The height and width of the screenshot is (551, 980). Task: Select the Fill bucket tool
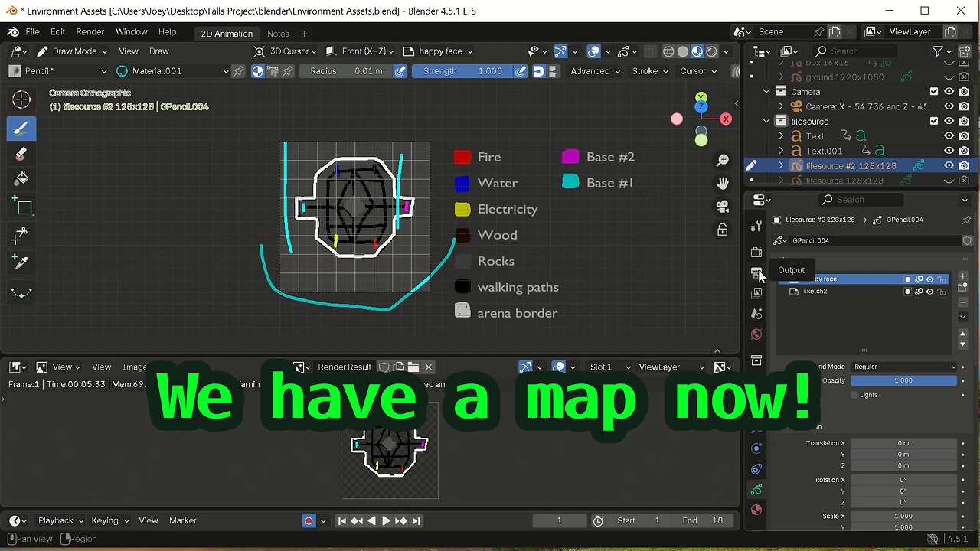[21, 179]
